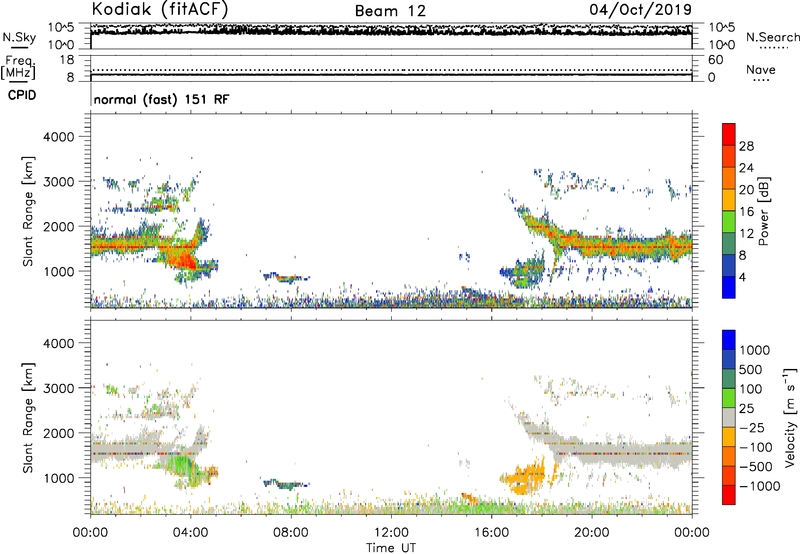The height and width of the screenshot is (554, 800).
Task: Click the 60 tick on Nave axis
Action: [x=715, y=60]
